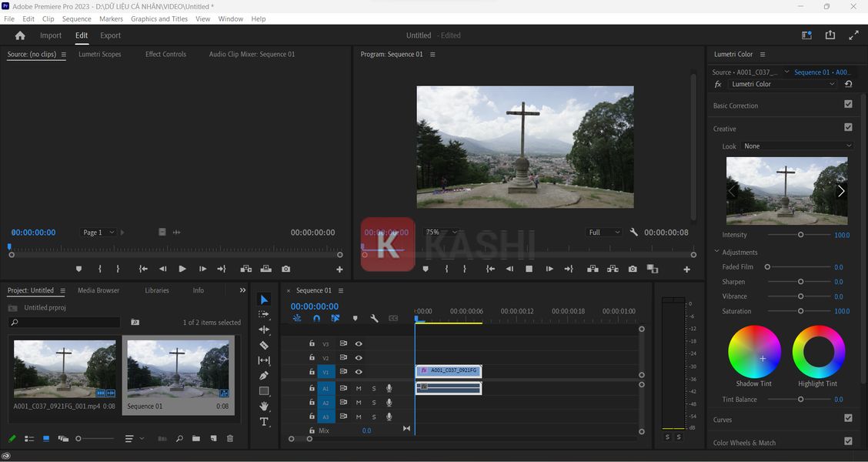
Task: Open the playback resolution dropdown showing Full
Action: pos(603,232)
